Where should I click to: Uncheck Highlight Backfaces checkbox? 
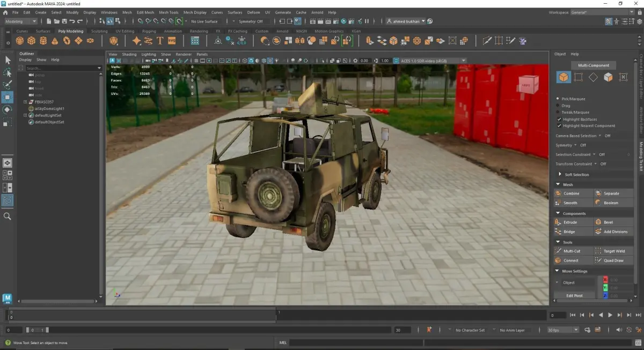(x=559, y=119)
